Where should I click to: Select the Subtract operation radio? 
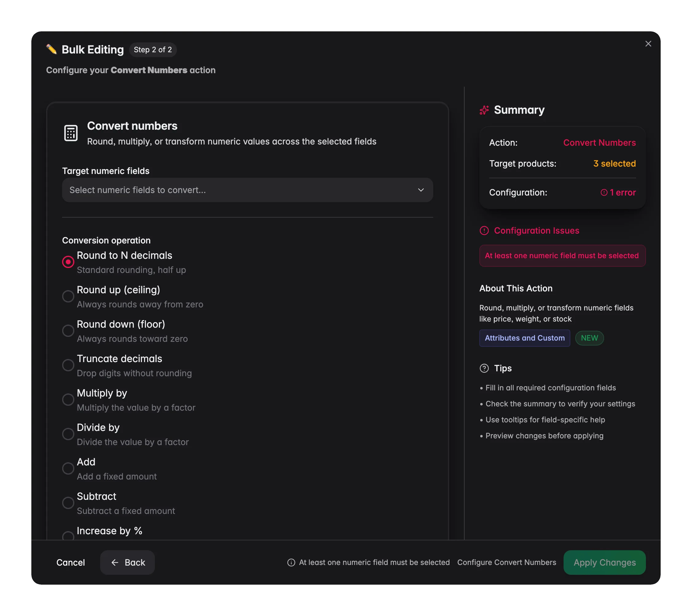tap(68, 503)
